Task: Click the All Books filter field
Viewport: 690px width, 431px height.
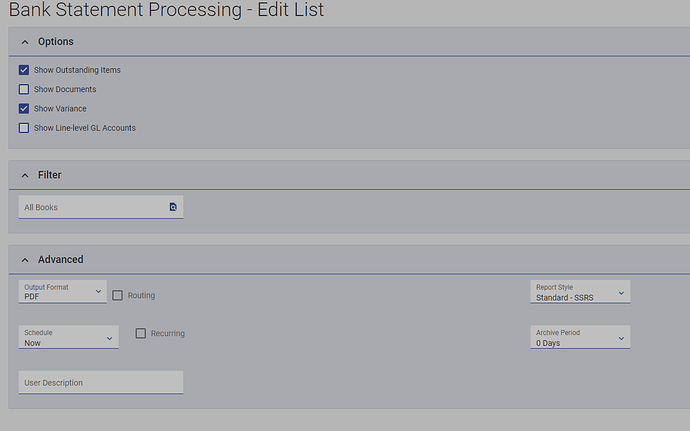Action: click(x=90, y=207)
